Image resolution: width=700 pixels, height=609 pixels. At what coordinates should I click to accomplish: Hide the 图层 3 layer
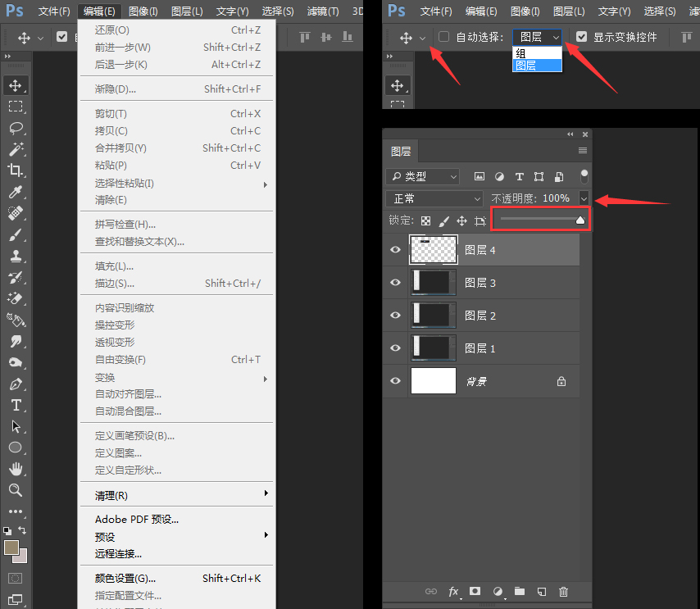[x=395, y=282]
